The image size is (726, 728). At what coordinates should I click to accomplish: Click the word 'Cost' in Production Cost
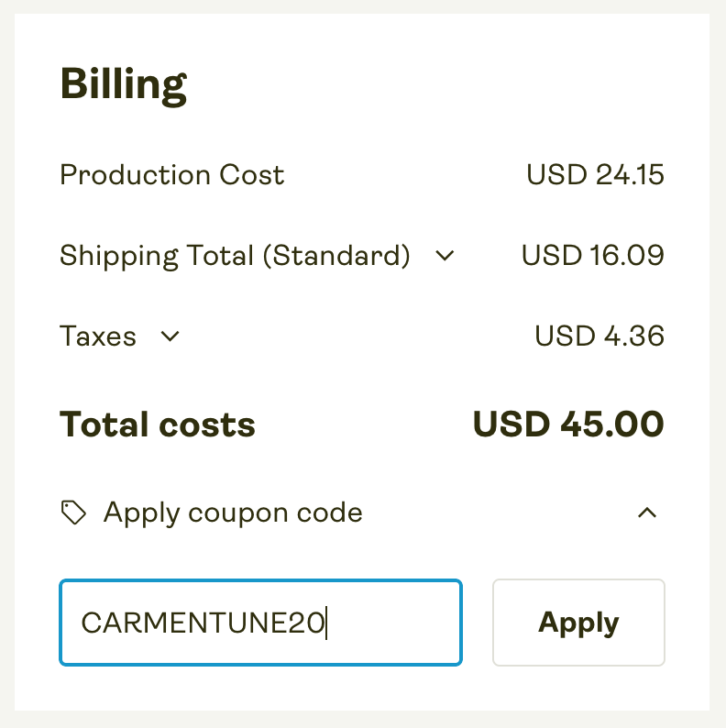pyautogui.click(x=251, y=174)
